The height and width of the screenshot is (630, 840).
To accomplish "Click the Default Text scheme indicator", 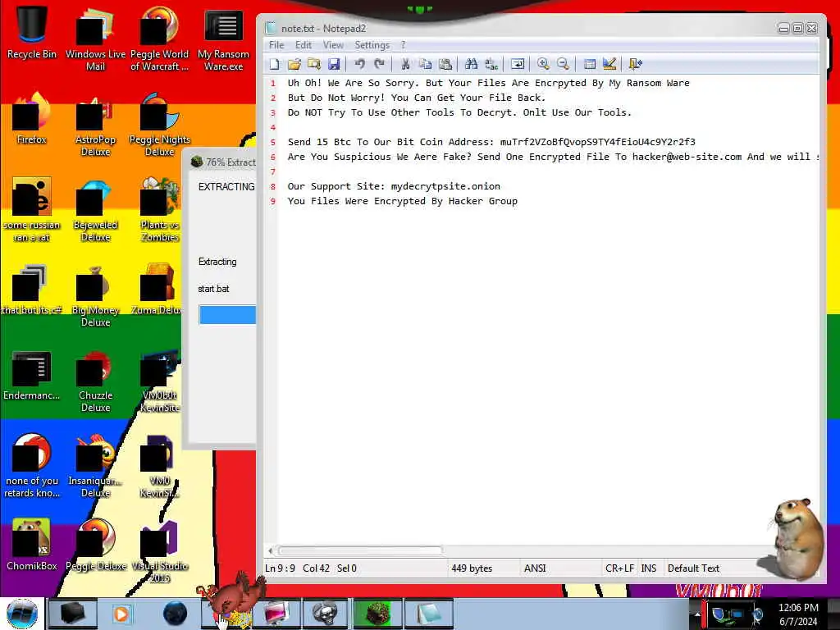I will tap(693, 568).
